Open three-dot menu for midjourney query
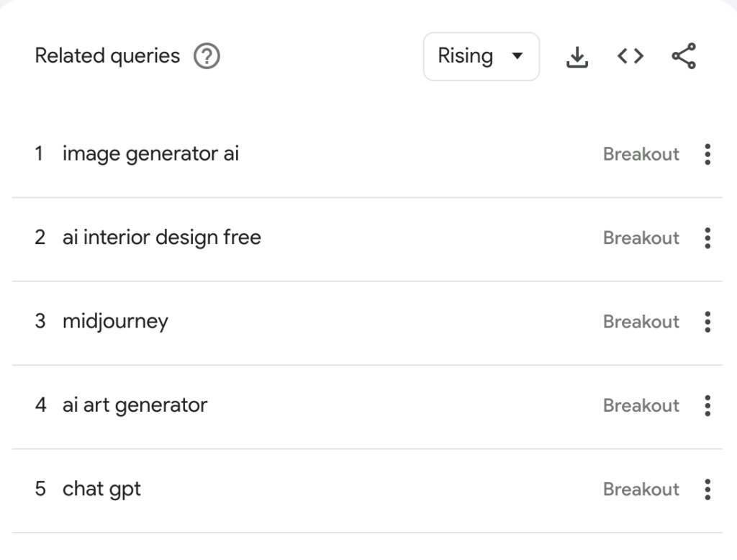The width and height of the screenshot is (737, 560). pos(708,322)
